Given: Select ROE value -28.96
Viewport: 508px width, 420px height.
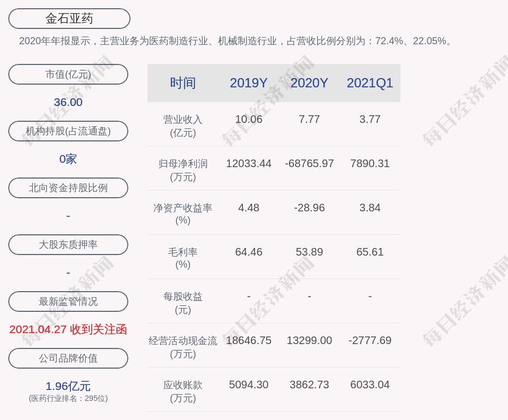Looking at the screenshot, I should (x=309, y=208).
